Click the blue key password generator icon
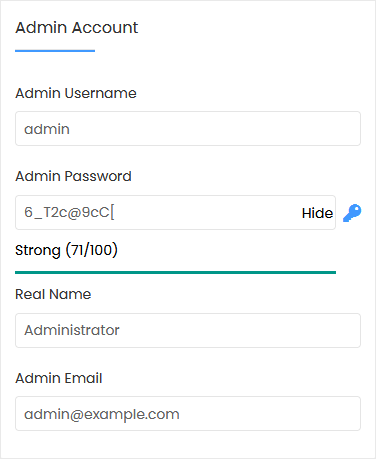 click(352, 213)
